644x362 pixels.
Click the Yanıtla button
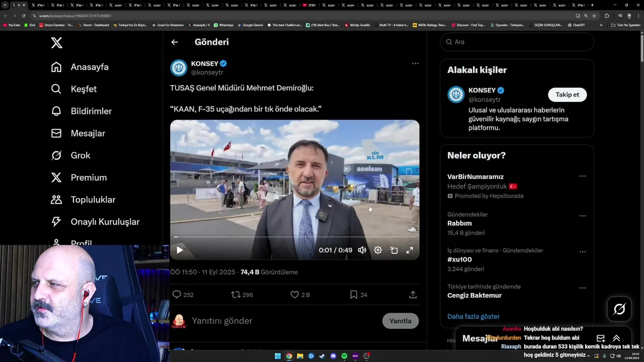pyautogui.click(x=400, y=321)
